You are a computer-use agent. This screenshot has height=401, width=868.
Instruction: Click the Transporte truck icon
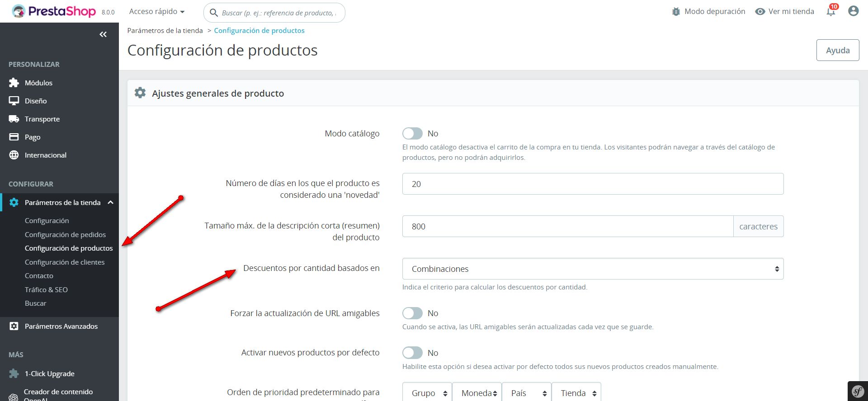pyautogui.click(x=14, y=119)
